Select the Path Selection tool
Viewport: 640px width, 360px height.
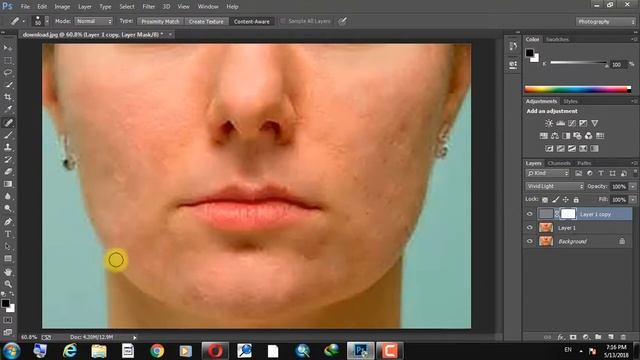pyautogui.click(x=8, y=246)
